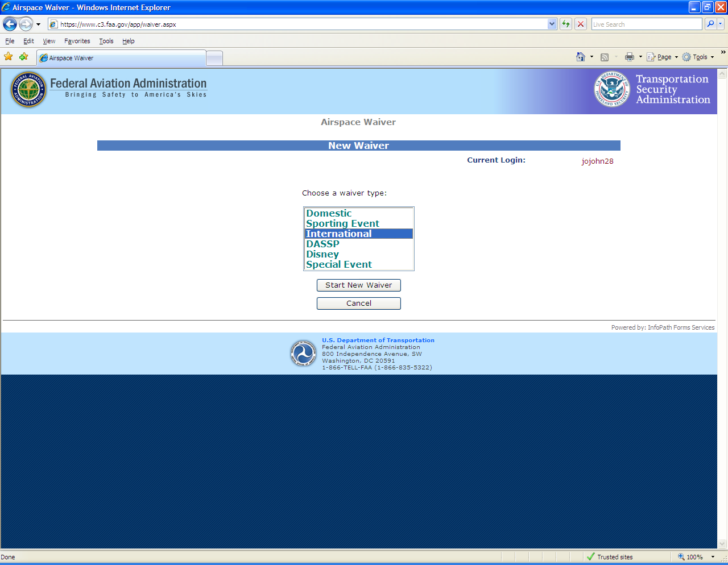Viewport: 728px width, 565px height.
Task: Click the 1-866-TELL-FAA phone number text
Action: point(377,368)
